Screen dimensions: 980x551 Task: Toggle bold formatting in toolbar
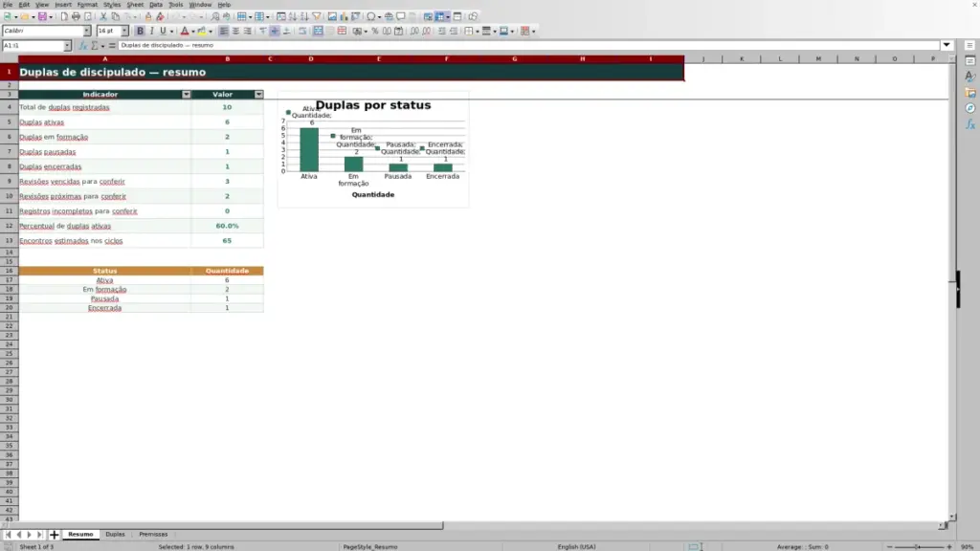140,31
